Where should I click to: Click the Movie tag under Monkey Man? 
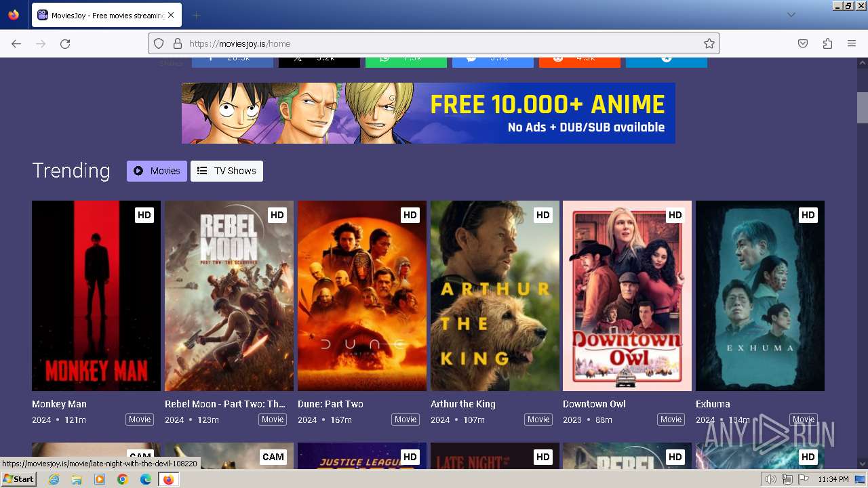point(140,420)
